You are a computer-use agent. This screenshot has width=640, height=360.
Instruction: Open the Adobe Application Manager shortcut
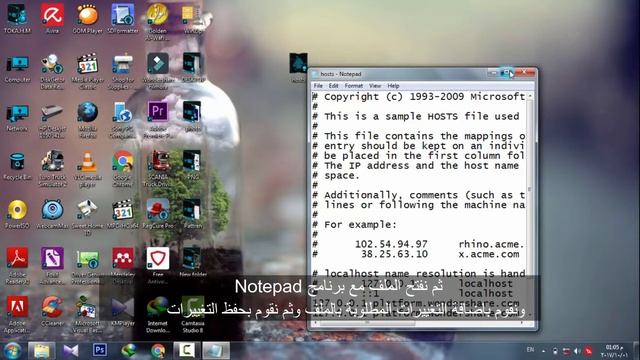click(17, 314)
